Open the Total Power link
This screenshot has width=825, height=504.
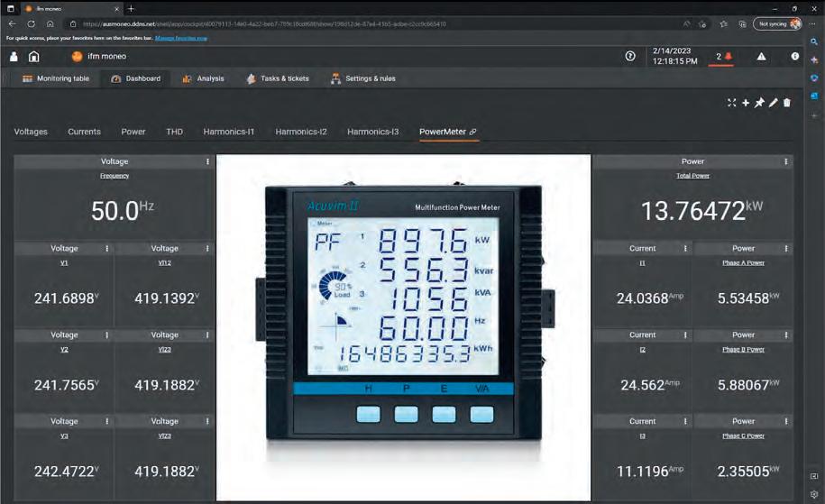click(692, 176)
